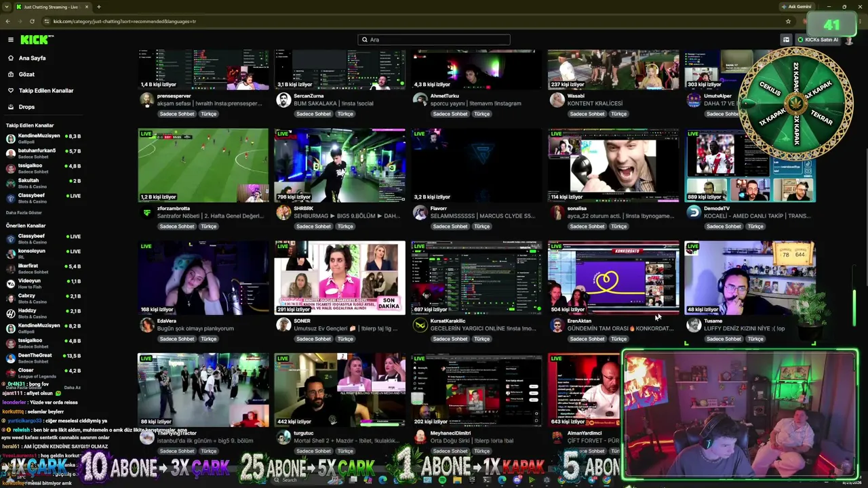This screenshot has width=868, height=488.
Task: Go back with the browser back arrow
Action: point(7,21)
